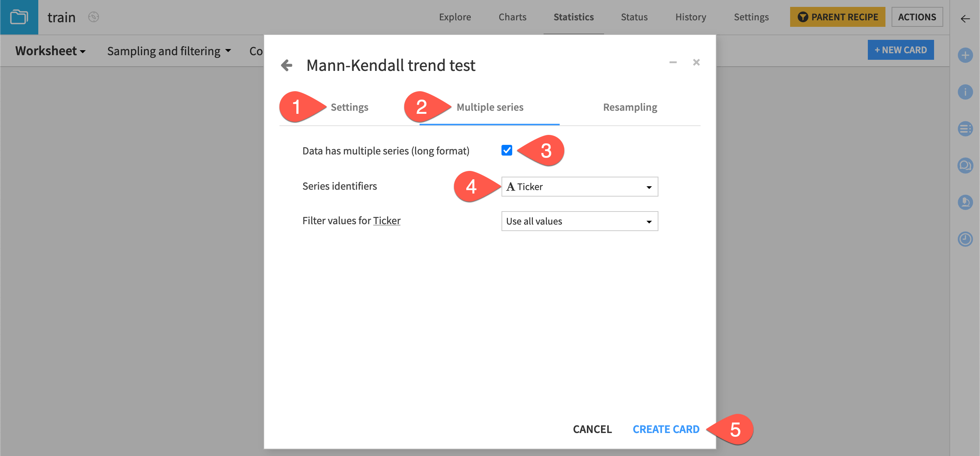The height and width of the screenshot is (456, 980).
Task: Click the right sidebar collapse arrow
Action: pyautogui.click(x=965, y=19)
